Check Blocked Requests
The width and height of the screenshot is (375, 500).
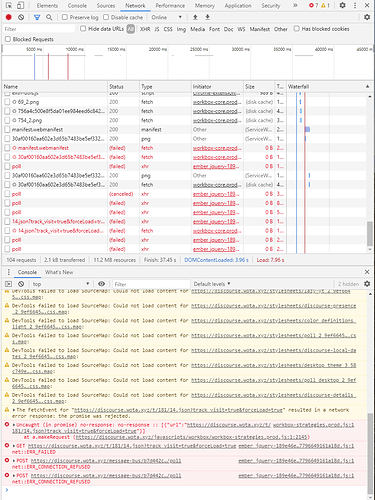click(x=8, y=39)
